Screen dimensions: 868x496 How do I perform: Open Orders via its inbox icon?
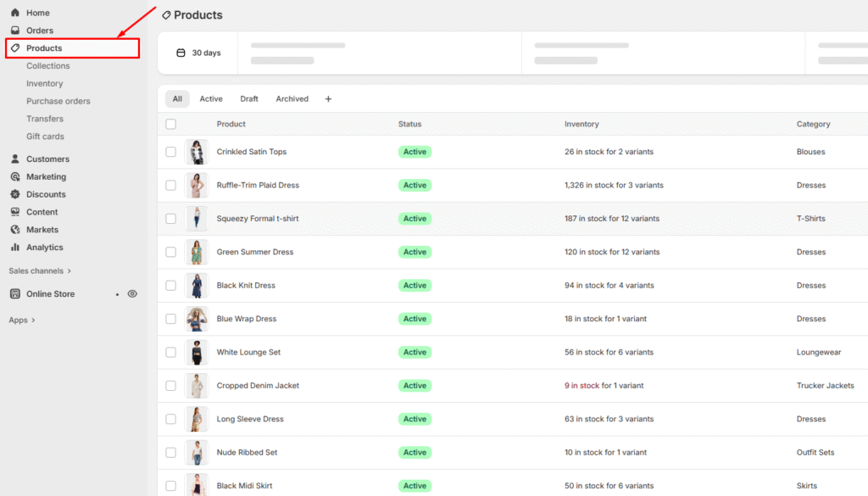15,31
